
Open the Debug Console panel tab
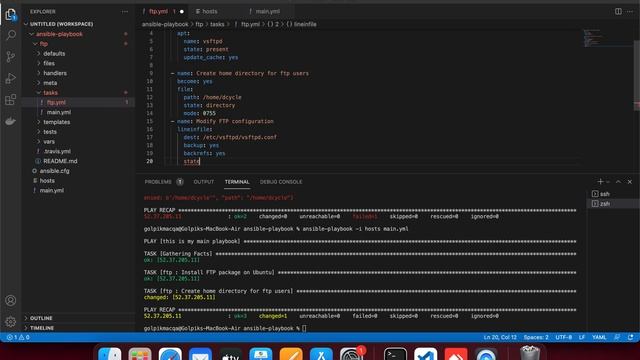point(281,182)
